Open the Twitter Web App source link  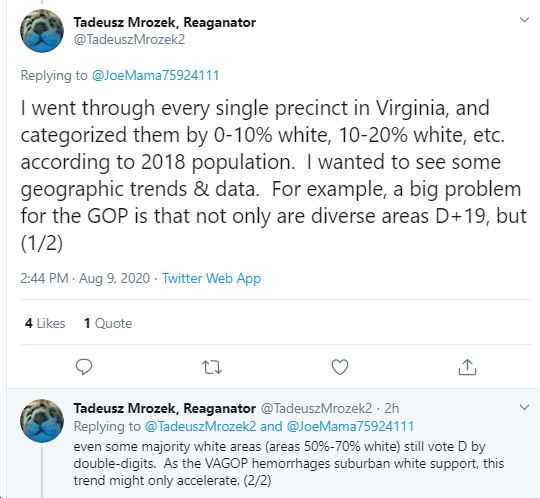[211, 278]
